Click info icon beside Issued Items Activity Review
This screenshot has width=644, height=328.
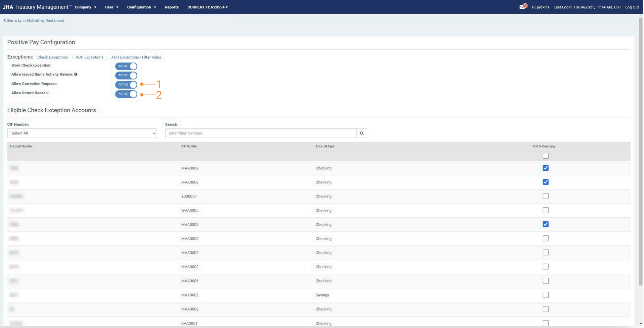pos(76,74)
